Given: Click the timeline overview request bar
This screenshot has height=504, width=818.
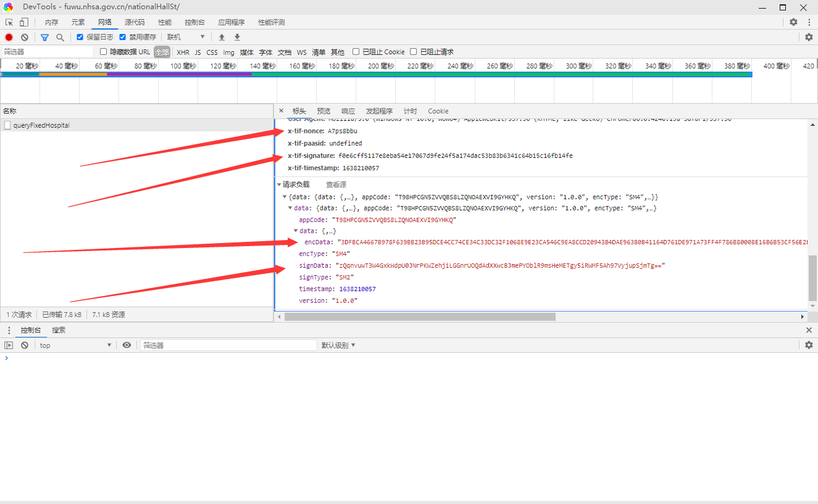Looking at the screenshot, I should pyautogui.click(x=376, y=74).
